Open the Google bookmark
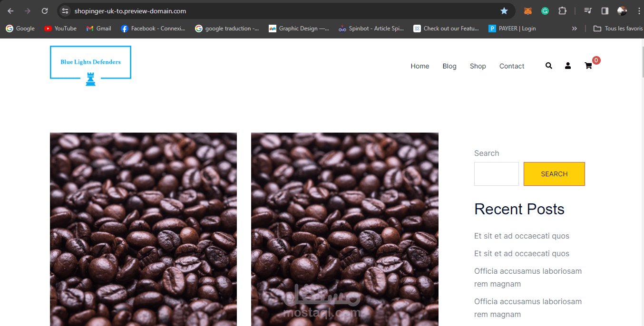This screenshot has height=326, width=644. (20, 29)
